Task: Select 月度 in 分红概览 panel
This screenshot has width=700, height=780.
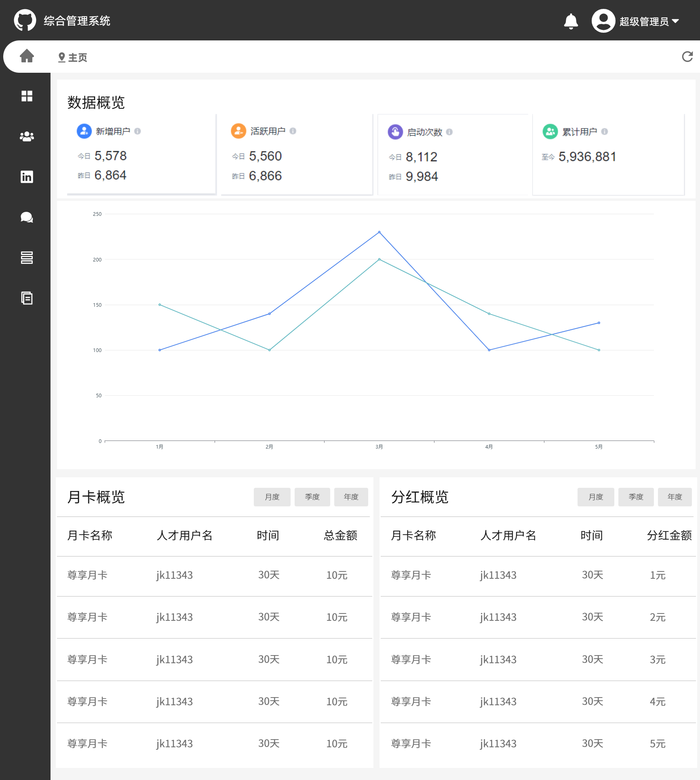Action: point(596,497)
